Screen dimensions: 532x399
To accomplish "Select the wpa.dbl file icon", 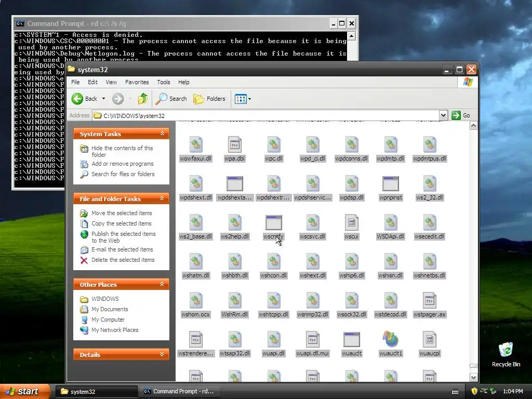I will 235,145.
